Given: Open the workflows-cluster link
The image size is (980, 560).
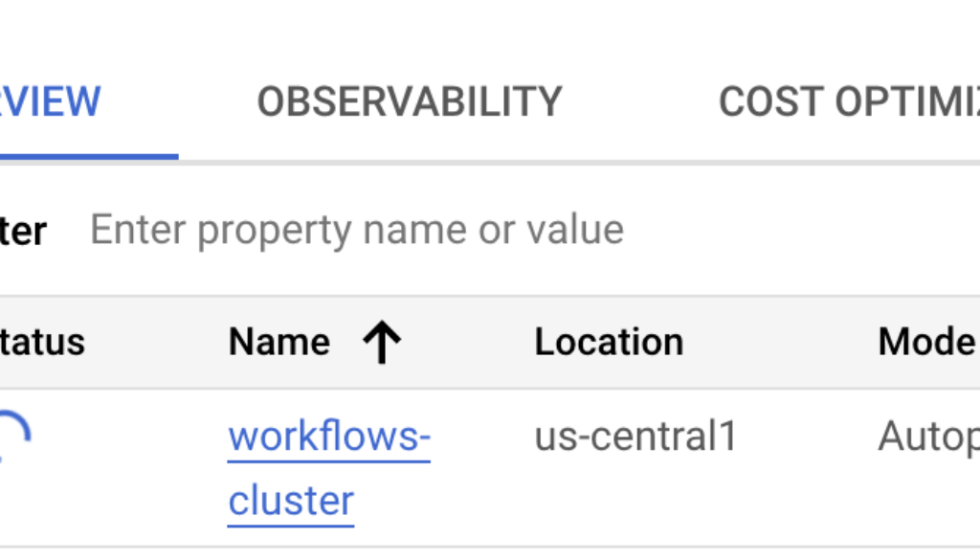Looking at the screenshot, I should coord(328,437).
